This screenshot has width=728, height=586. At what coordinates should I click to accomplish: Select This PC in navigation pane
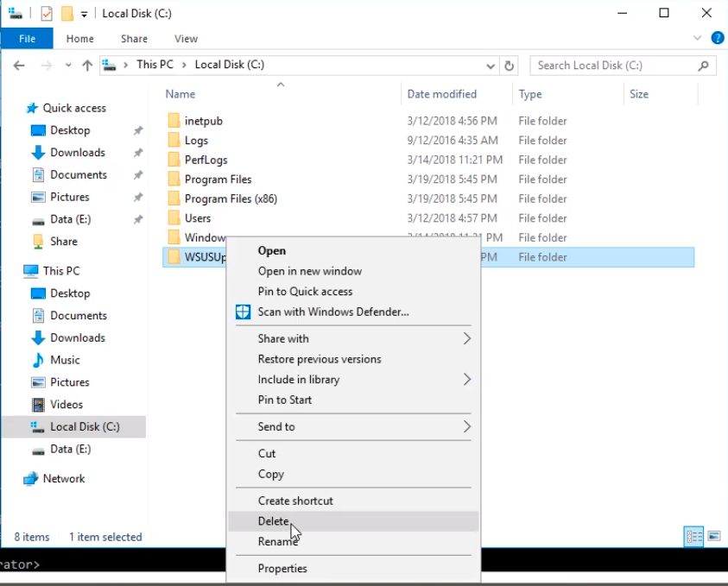coord(60,271)
